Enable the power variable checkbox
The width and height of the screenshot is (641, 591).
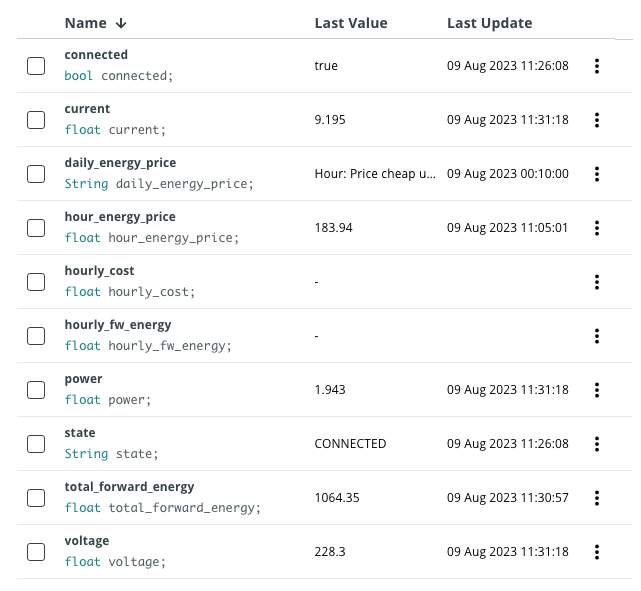coord(36,390)
